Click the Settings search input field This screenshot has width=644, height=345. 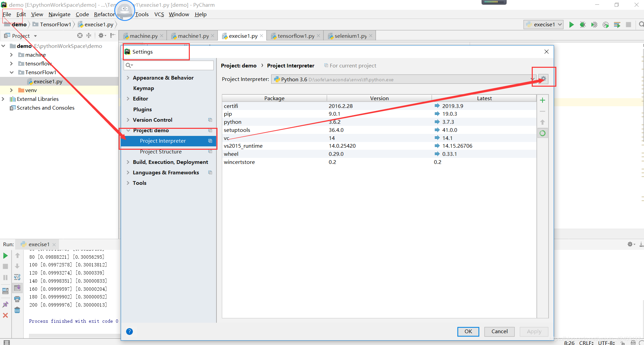(x=169, y=65)
